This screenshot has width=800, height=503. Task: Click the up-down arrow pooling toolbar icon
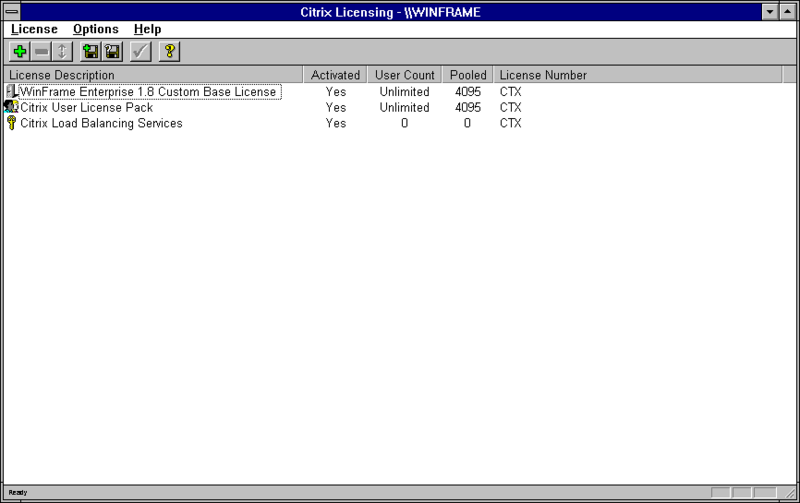tap(62, 52)
